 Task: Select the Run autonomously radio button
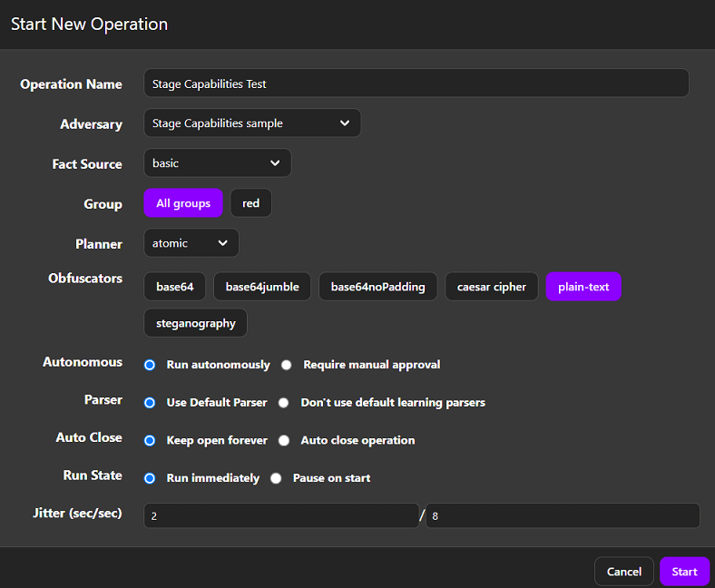click(151, 365)
